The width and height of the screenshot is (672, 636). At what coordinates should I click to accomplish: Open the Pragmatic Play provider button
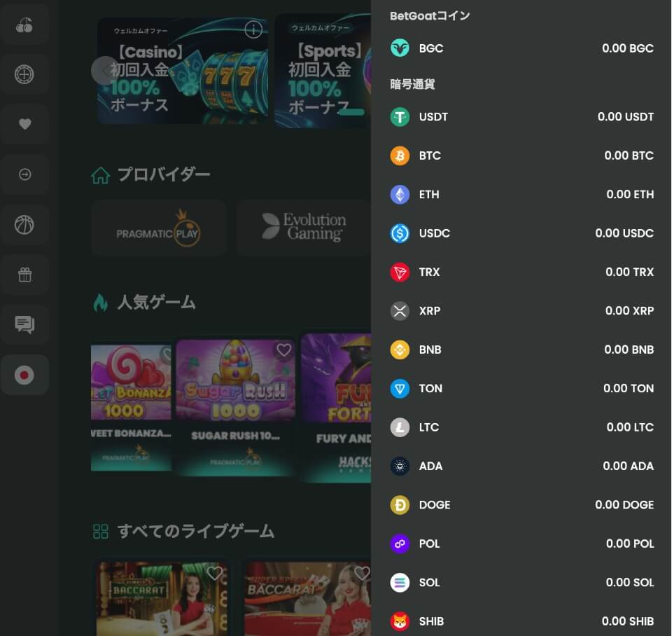coord(158,228)
